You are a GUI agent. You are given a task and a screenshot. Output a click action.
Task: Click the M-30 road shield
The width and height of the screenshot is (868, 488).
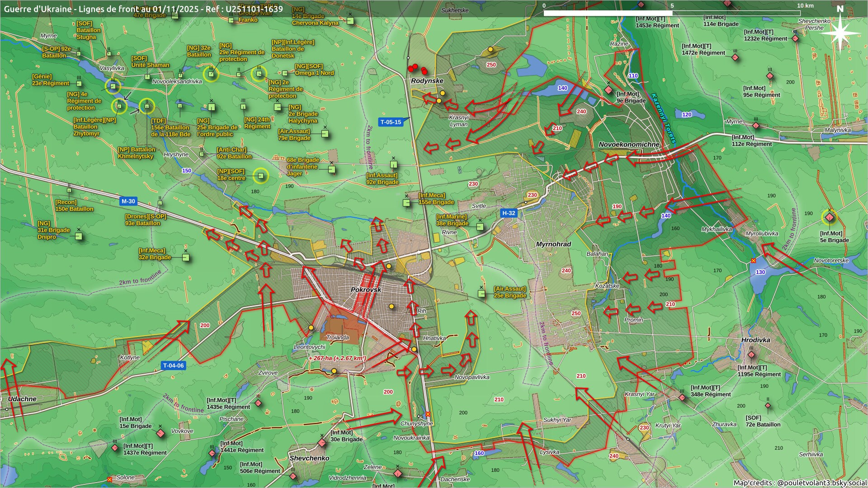pyautogui.click(x=128, y=202)
